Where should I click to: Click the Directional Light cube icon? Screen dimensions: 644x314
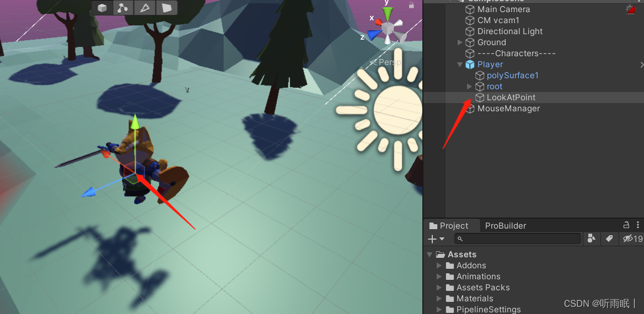coord(470,31)
